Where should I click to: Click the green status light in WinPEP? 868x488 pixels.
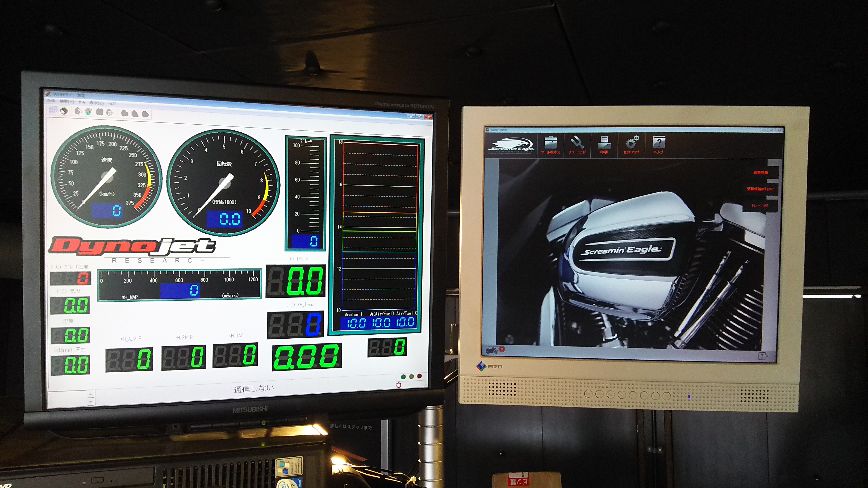click(x=403, y=377)
